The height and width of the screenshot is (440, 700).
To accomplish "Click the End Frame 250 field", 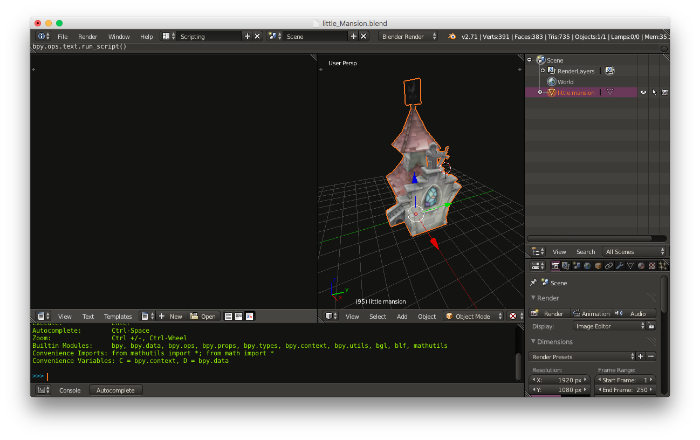I will (x=626, y=390).
